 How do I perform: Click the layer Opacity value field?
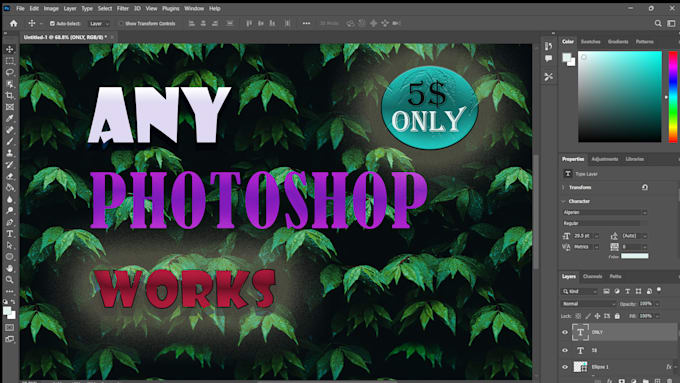click(645, 304)
